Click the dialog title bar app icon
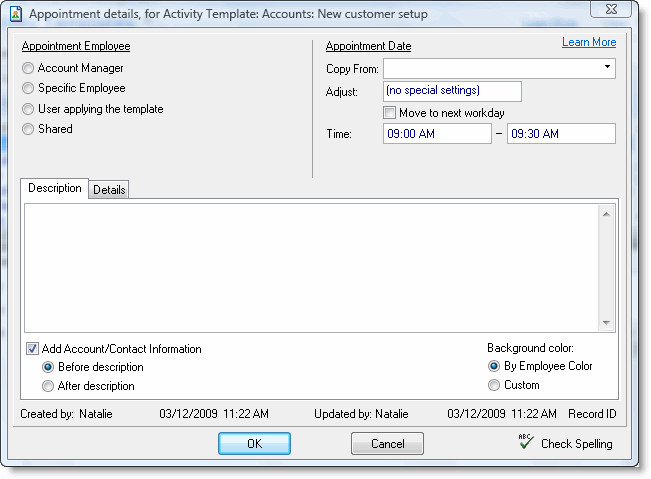 click(13, 13)
